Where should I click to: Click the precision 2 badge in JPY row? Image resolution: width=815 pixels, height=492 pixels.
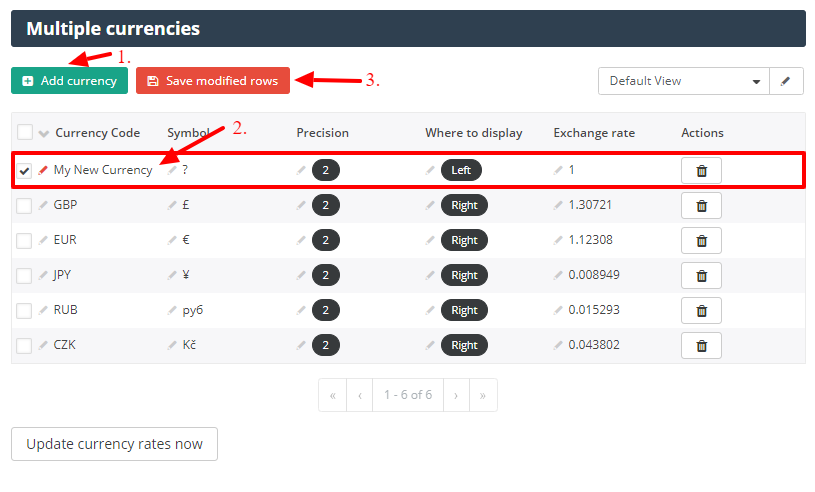325,275
